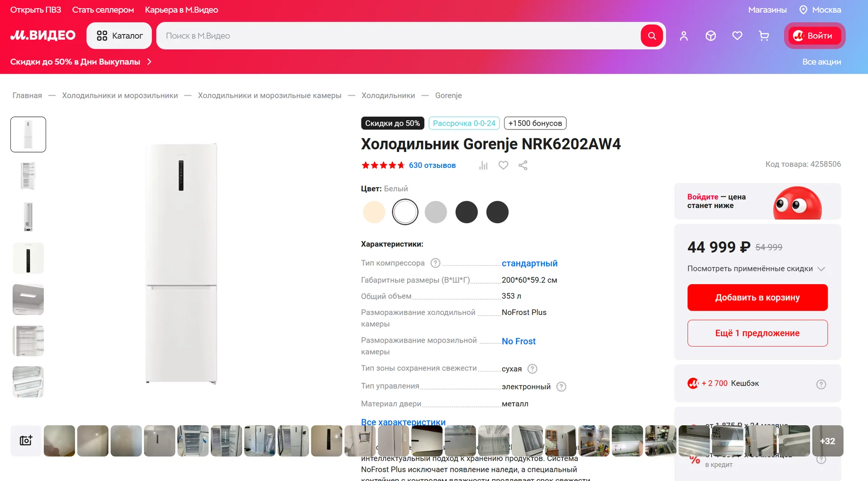Click the search field Поиск в М.Видео

tap(398, 36)
